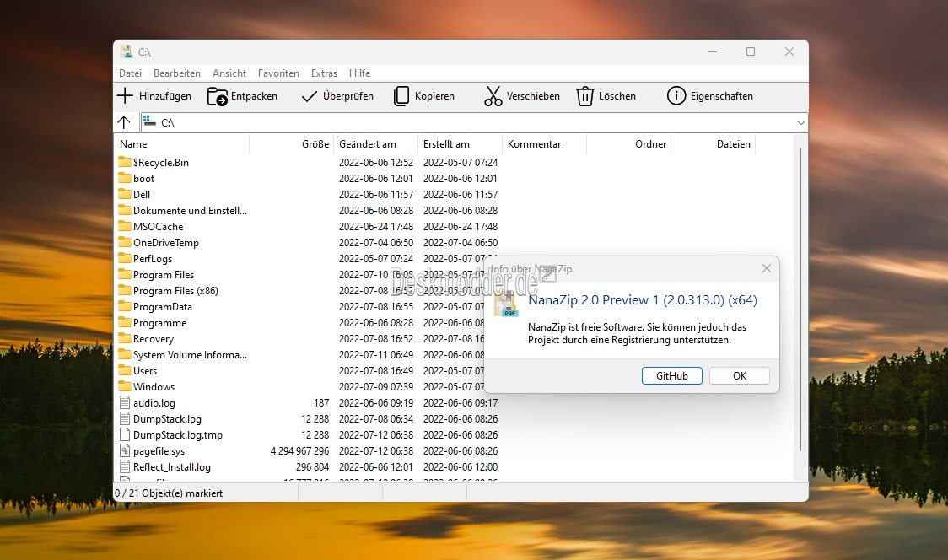Image resolution: width=948 pixels, height=560 pixels.
Task: Select the 'Programme' folder name
Action: click(159, 323)
